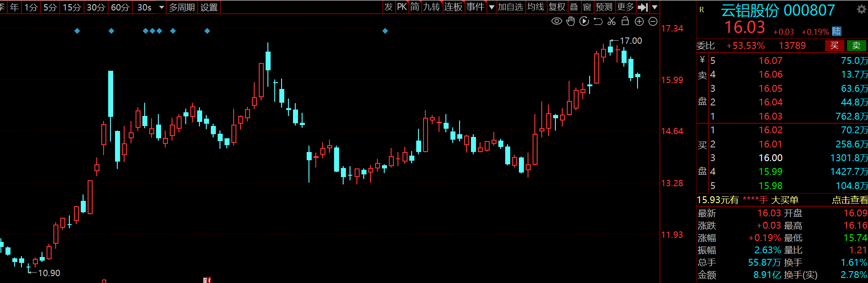Click the 财 marker at chart bottom

207,280
